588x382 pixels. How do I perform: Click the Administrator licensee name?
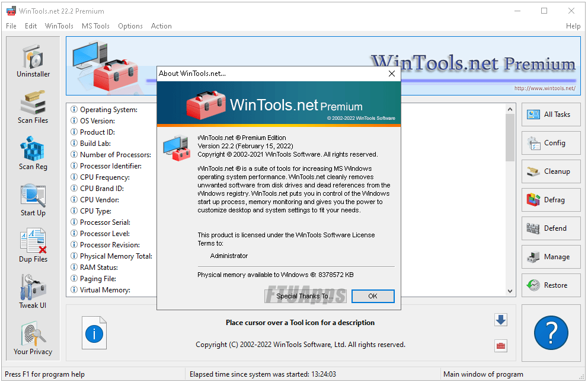pyautogui.click(x=229, y=256)
